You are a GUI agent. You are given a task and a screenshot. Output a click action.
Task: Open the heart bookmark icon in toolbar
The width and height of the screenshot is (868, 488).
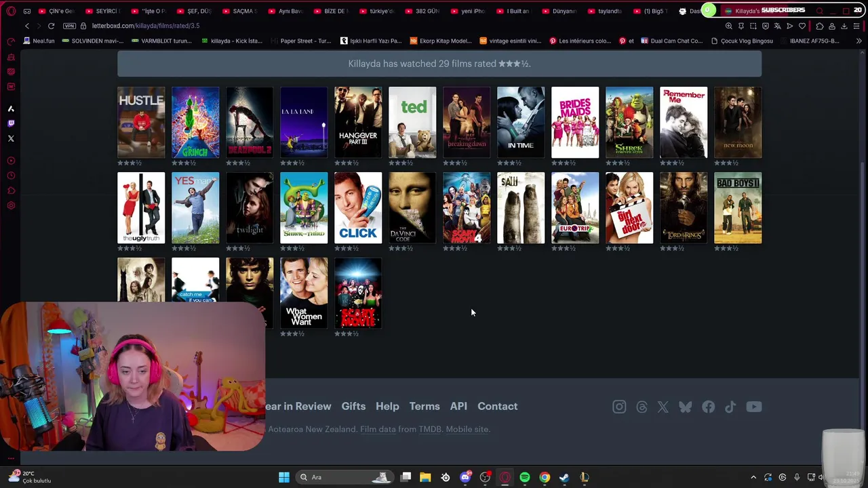(802, 26)
